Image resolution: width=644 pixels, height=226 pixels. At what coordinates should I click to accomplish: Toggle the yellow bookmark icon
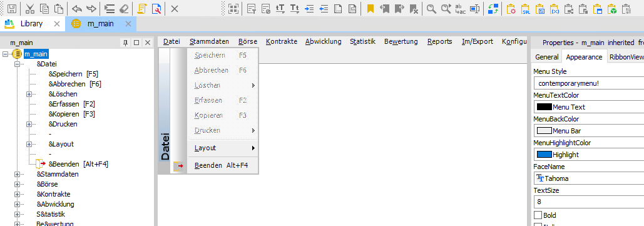click(370, 9)
